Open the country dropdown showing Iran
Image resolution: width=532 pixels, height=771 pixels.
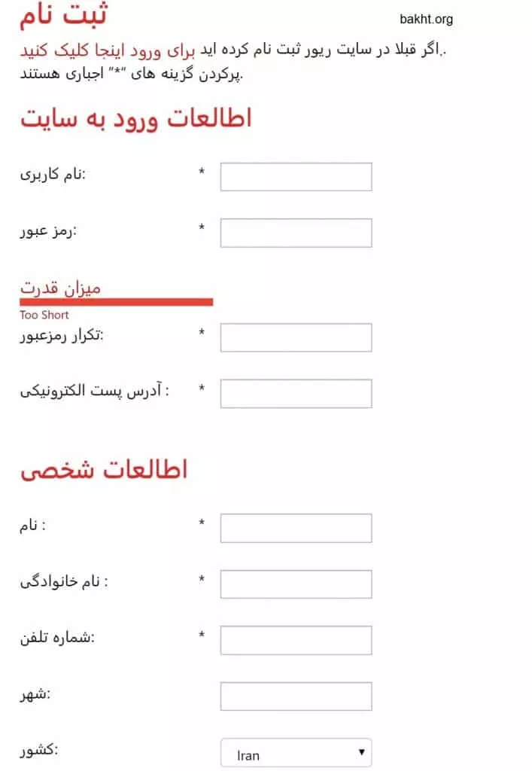point(296,754)
